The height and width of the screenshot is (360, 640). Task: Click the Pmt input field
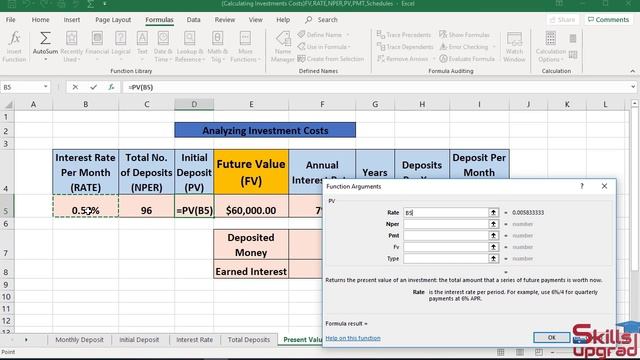(x=446, y=235)
